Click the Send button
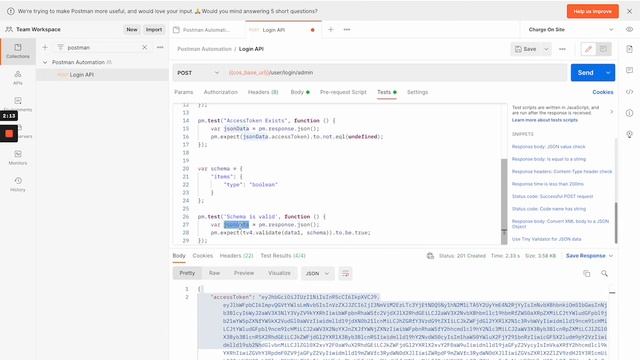 [586, 73]
